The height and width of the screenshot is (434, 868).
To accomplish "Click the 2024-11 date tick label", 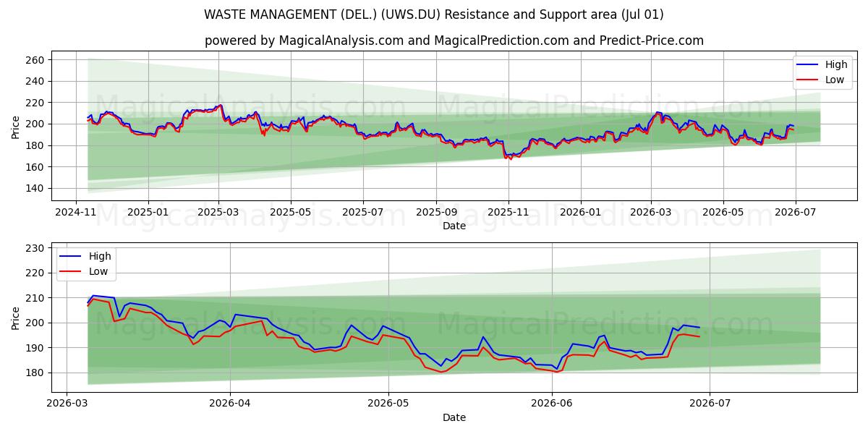I will coord(77,213).
